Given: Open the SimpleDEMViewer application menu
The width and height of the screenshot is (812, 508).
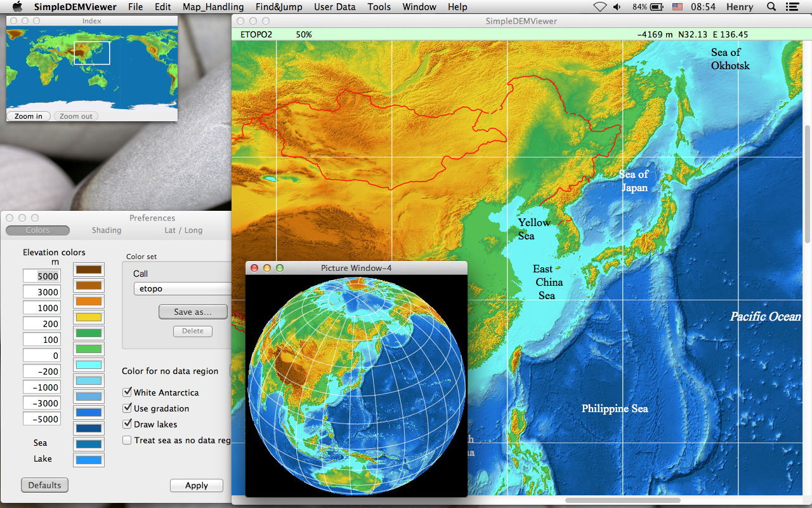Looking at the screenshot, I should [x=75, y=7].
